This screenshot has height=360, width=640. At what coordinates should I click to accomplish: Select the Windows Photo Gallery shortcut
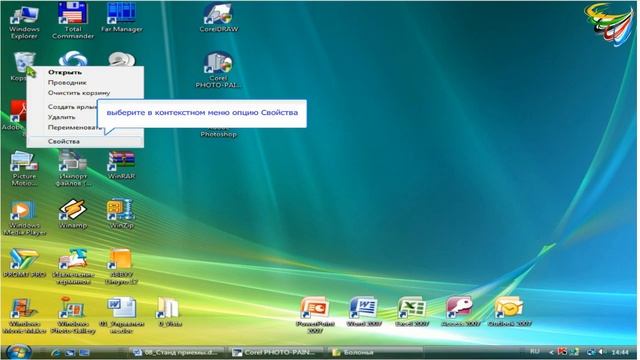click(73, 315)
